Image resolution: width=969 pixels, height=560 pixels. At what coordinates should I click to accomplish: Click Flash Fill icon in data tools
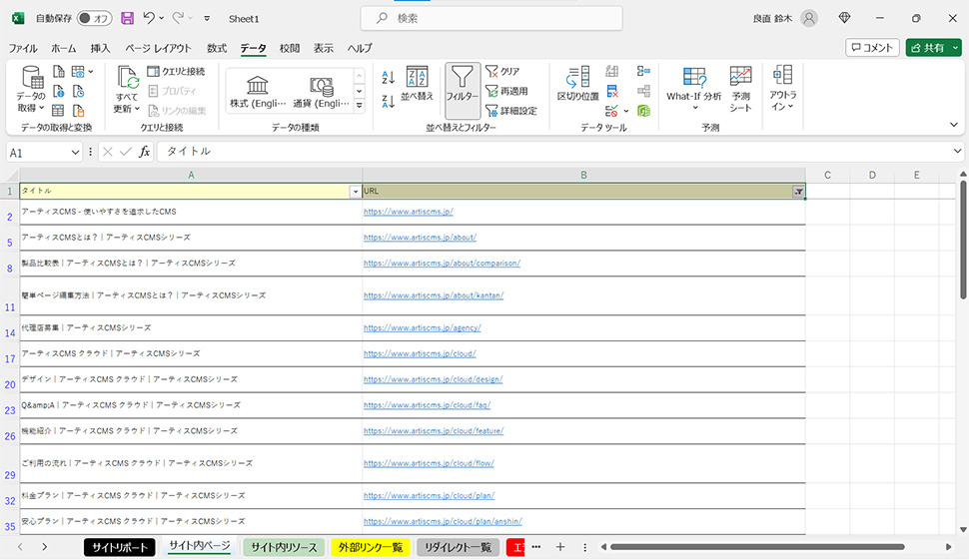(612, 72)
